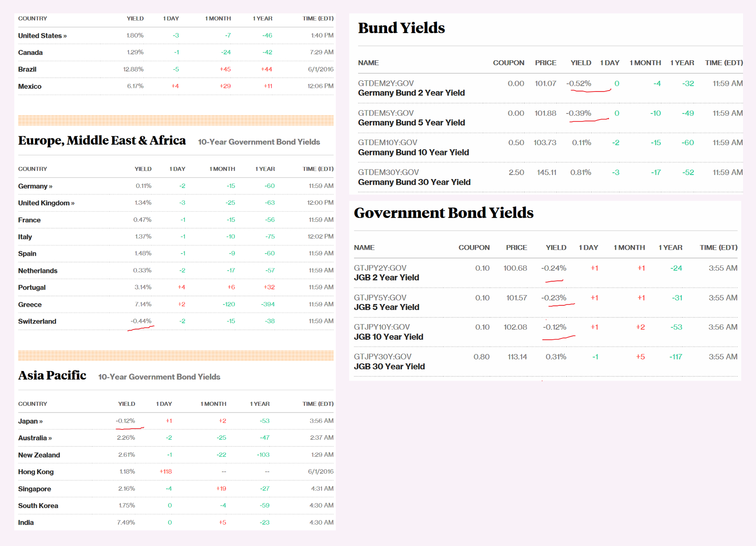This screenshot has height=546, width=756.
Task: Click the Mexico row name
Action: point(30,87)
